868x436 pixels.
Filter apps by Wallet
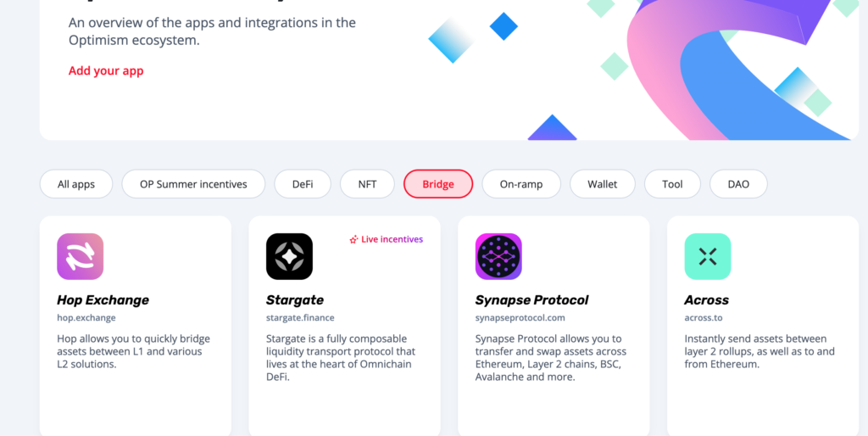click(x=603, y=184)
